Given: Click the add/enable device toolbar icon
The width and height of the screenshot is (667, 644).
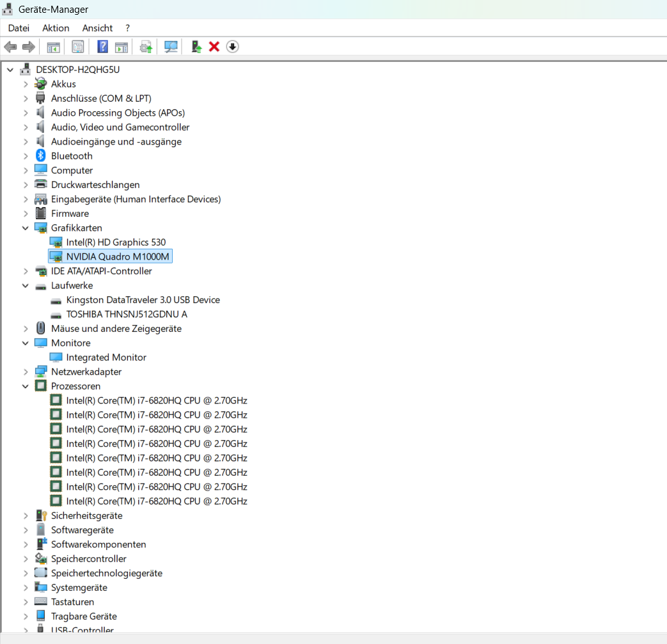Looking at the screenshot, I should [196, 47].
